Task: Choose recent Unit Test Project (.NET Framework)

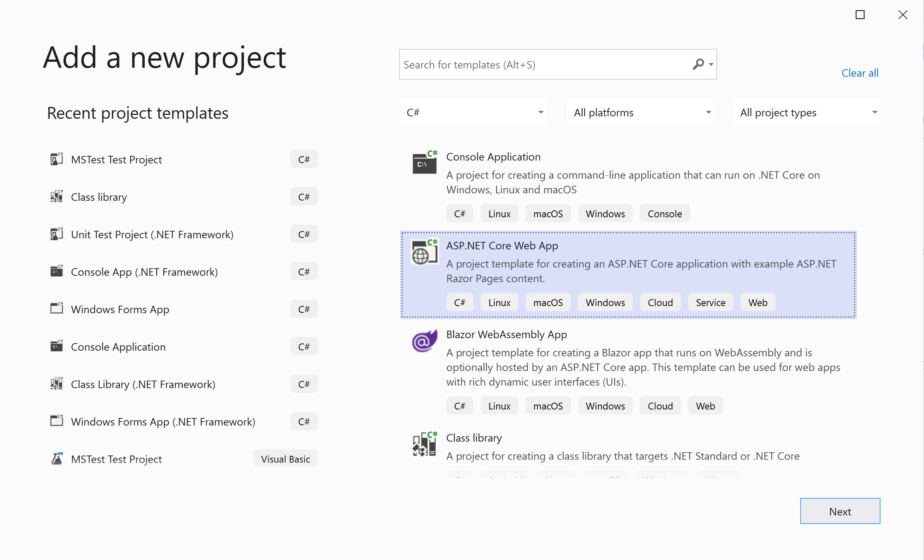Action: click(184, 234)
